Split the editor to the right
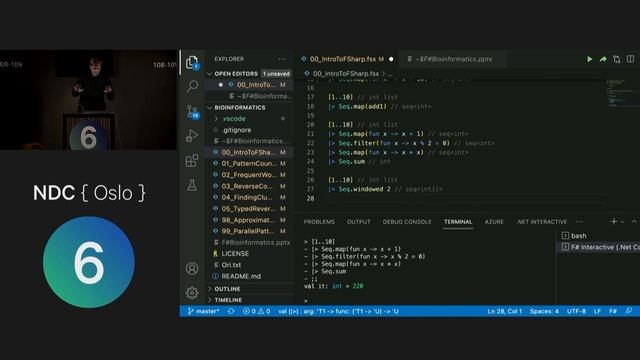The width and height of the screenshot is (640, 360). pyautogui.click(x=631, y=59)
